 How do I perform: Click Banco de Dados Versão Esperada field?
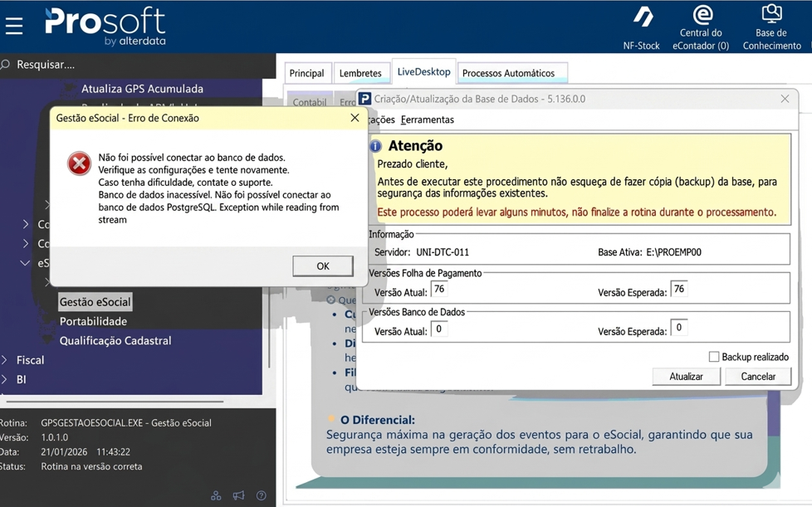pos(679,328)
